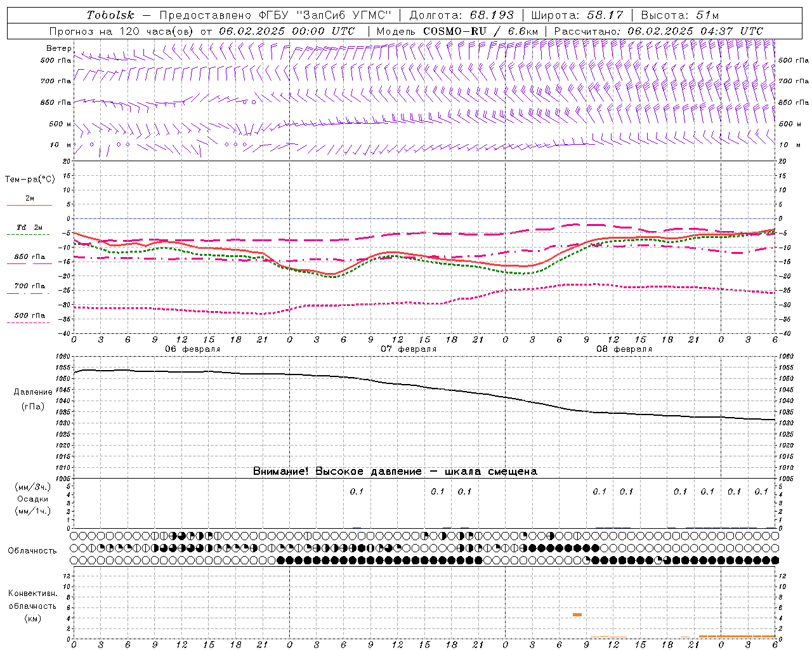Click the '(мм/3ч.)' precipitation unit label
The width and height of the screenshot is (812, 650).
point(33,487)
